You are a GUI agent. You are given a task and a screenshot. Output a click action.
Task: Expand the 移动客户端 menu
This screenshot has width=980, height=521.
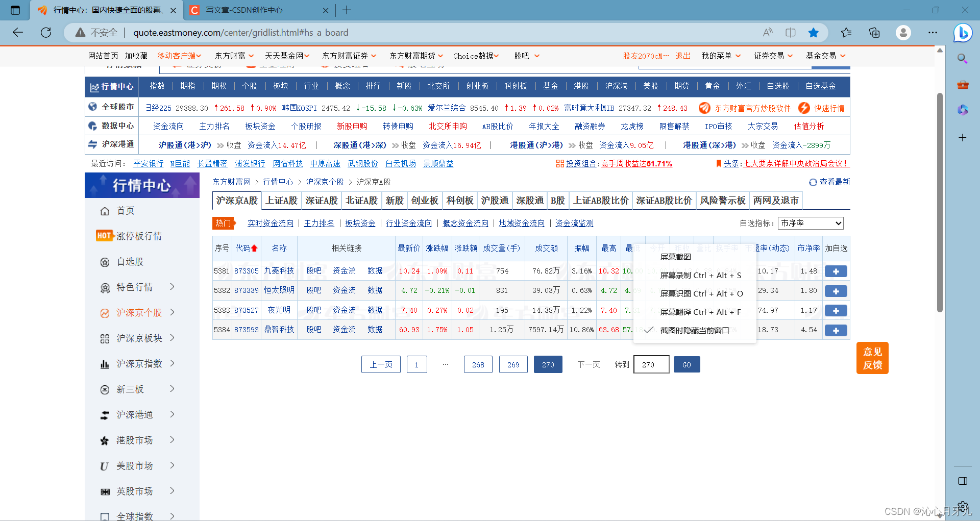(179, 56)
